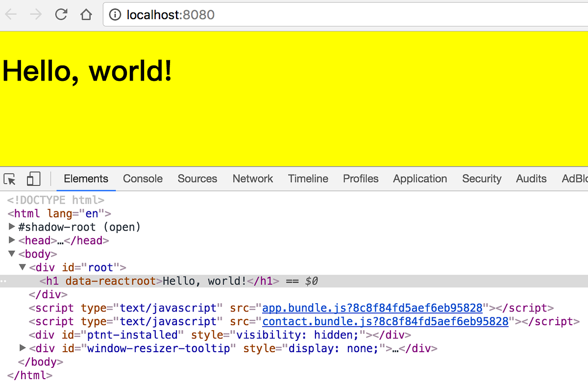
Task: Click the forward navigation arrow
Action: (34, 14)
